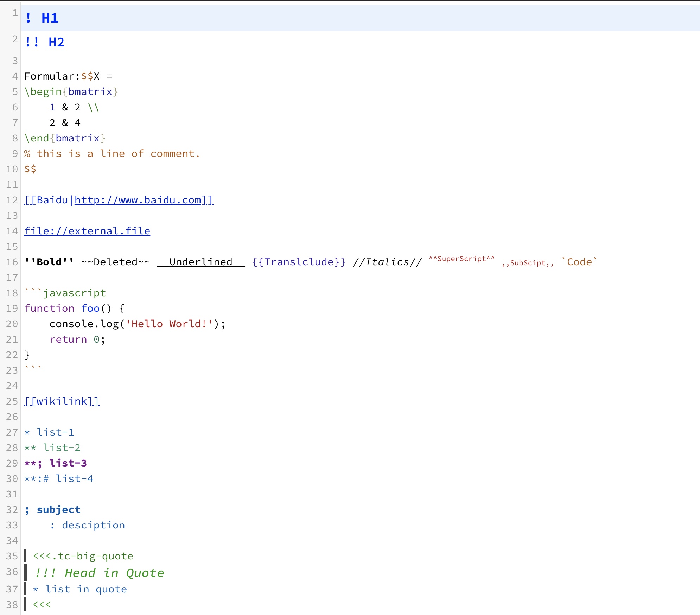Click the Baidu URL link text
Image resolution: width=700 pixels, height=615 pixels.
pos(138,200)
